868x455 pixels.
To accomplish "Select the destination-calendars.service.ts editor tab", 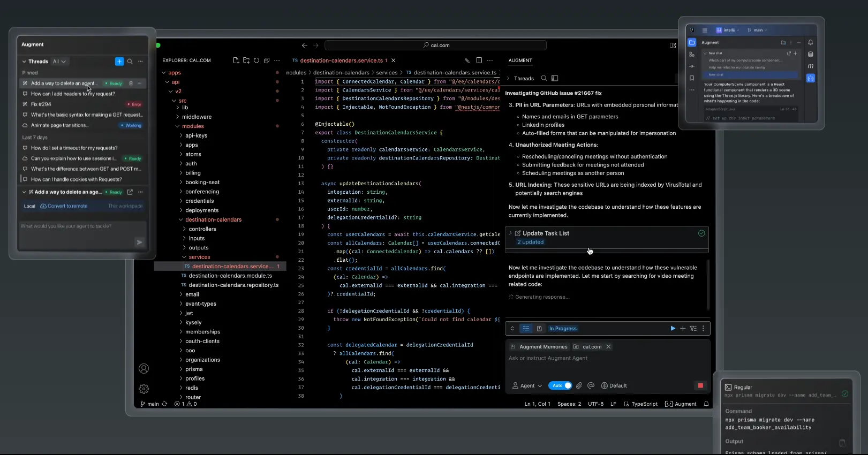I will [341, 60].
